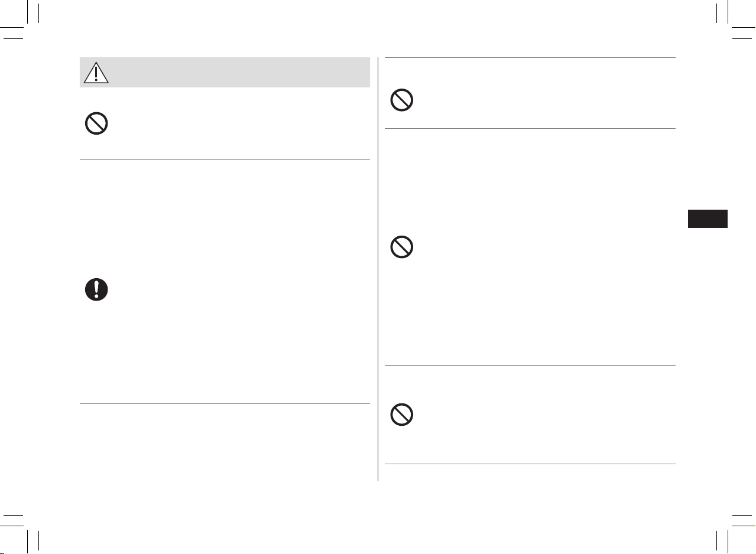Click the rule at top of right column
Viewport: 756px width, 554px height.
(x=530, y=57)
